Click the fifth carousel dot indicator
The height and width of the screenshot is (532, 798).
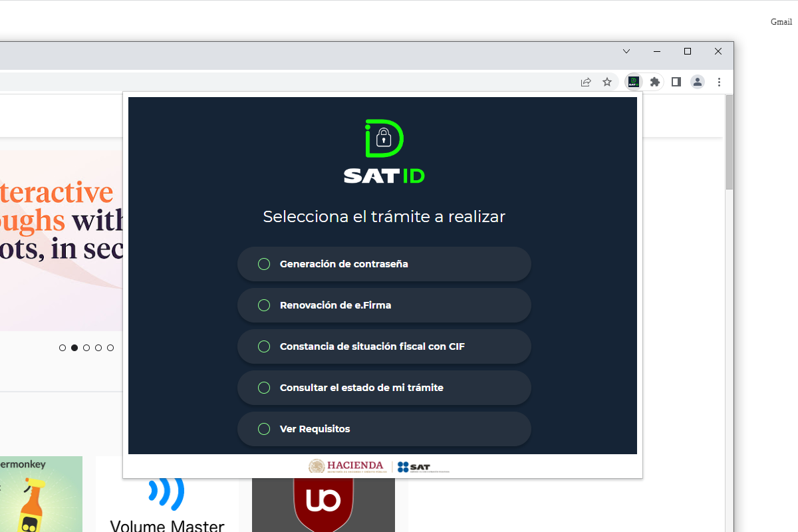(x=110, y=348)
